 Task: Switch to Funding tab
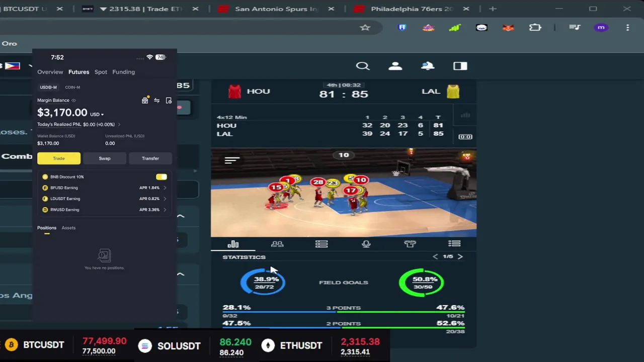pyautogui.click(x=123, y=72)
